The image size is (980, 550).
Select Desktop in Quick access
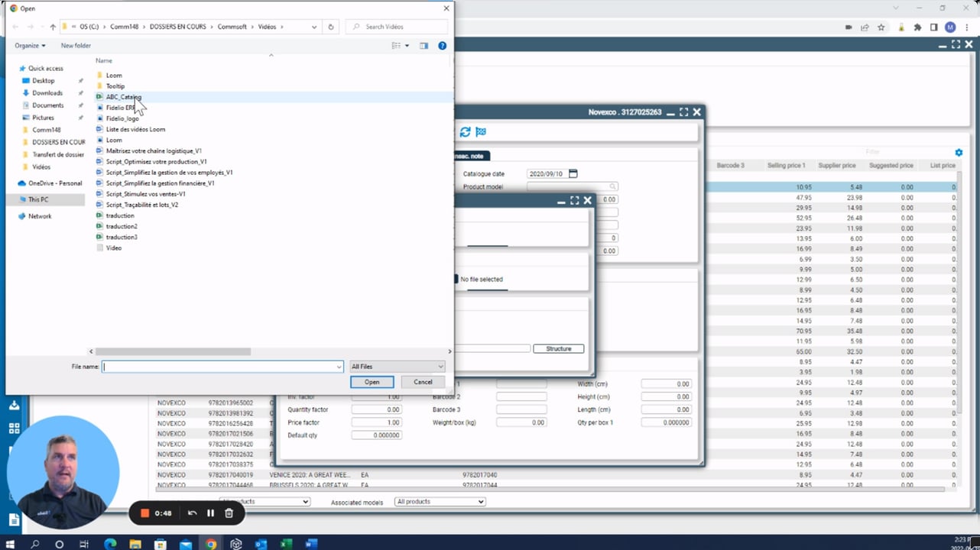44,80
